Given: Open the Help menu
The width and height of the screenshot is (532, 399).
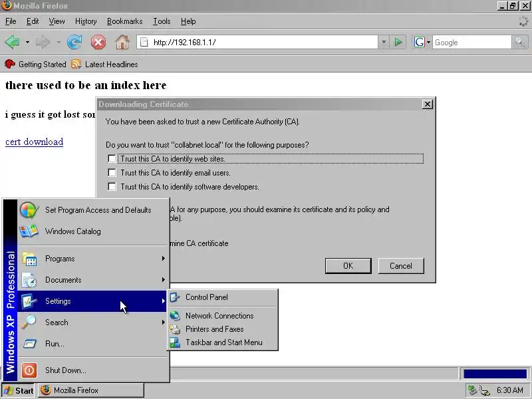Looking at the screenshot, I should [188, 21].
